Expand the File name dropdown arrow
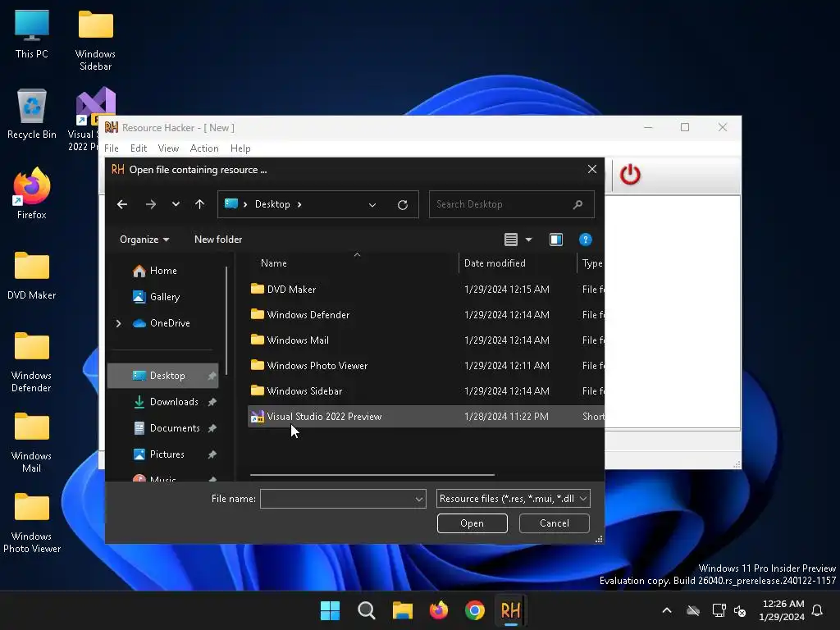This screenshot has height=630, width=840. [x=419, y=499]
